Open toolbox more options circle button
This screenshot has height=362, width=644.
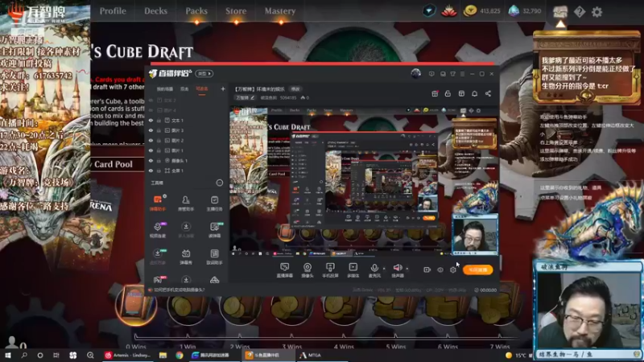[220, 183]
